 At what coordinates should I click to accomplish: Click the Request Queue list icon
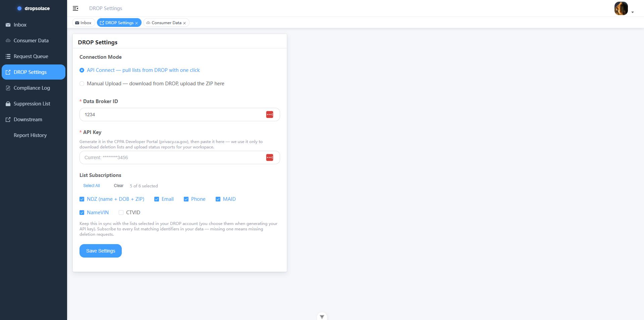tap(8, 56)
